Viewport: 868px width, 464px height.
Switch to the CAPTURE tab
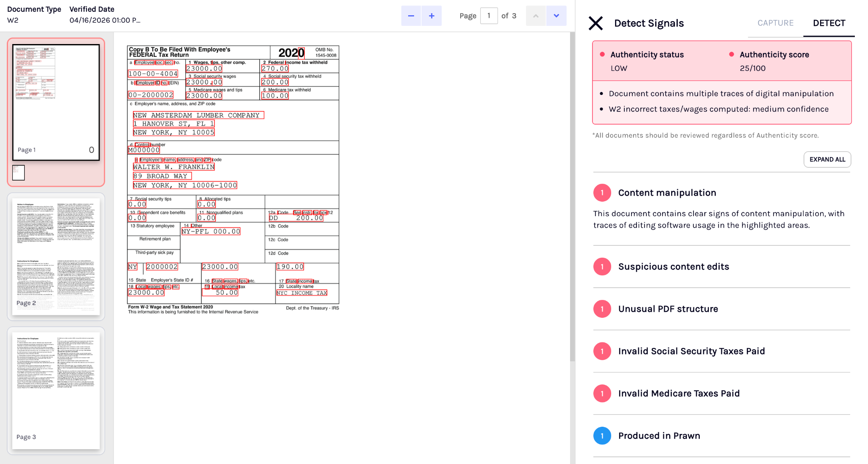[x=775, y=23]
